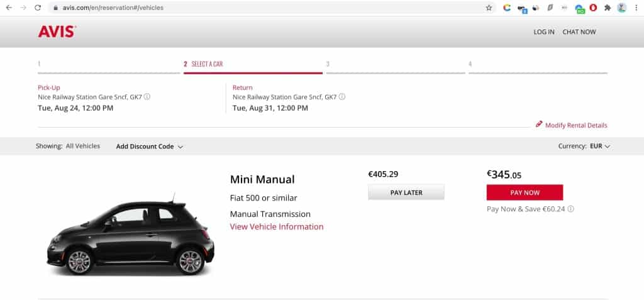Open the Chrome three-dot menu
The width and height of the screenshot is (644, 300).
[636, 8]
